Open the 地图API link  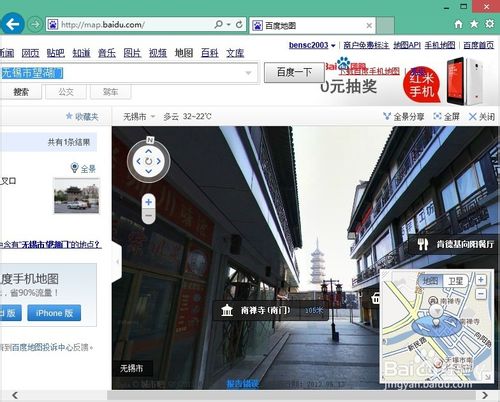click(407, 45)
